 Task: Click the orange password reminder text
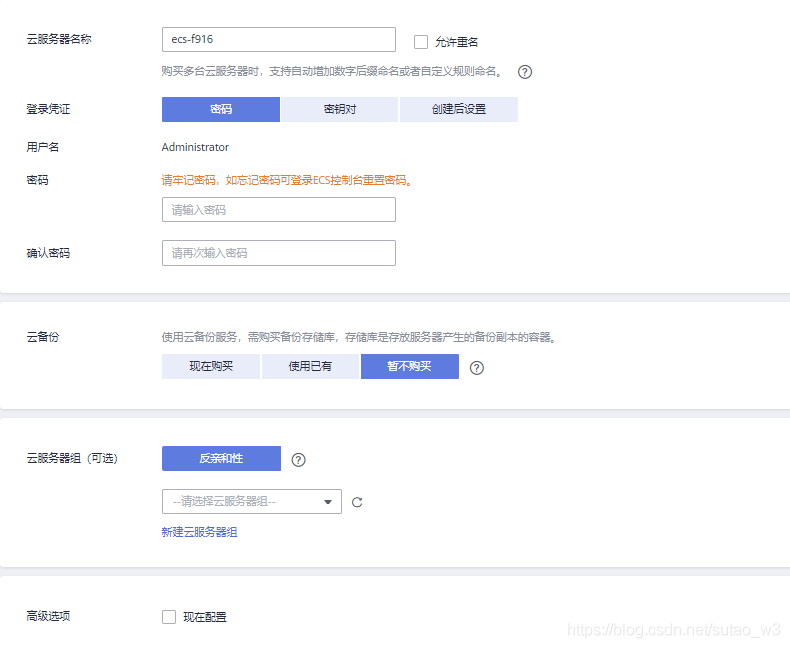[287, 180]
